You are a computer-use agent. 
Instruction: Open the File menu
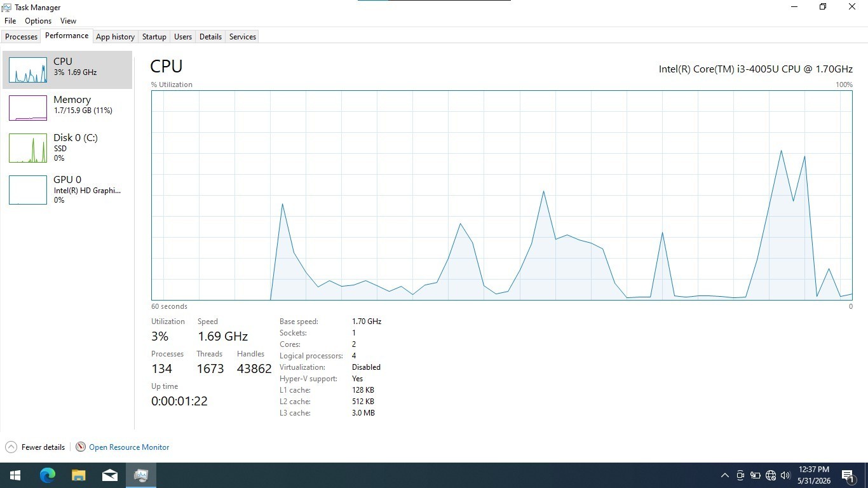pos(10,21)
